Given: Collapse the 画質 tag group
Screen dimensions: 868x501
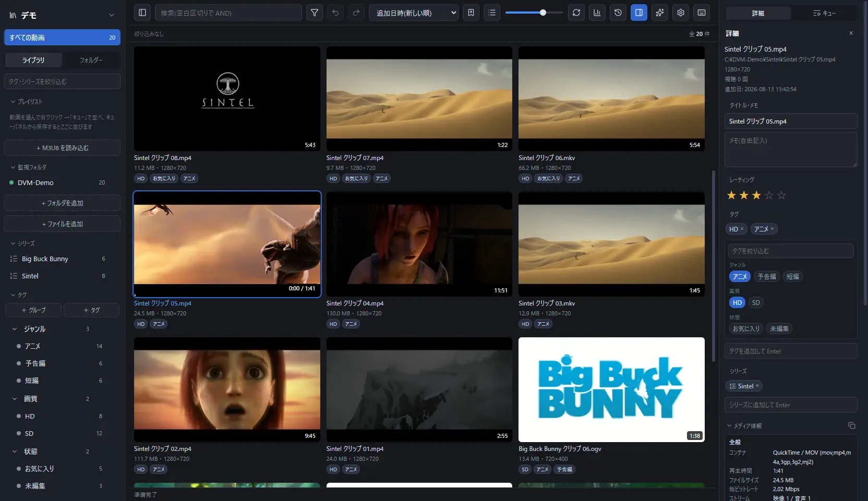Looking at the screenshot, I should click(15, 399).
